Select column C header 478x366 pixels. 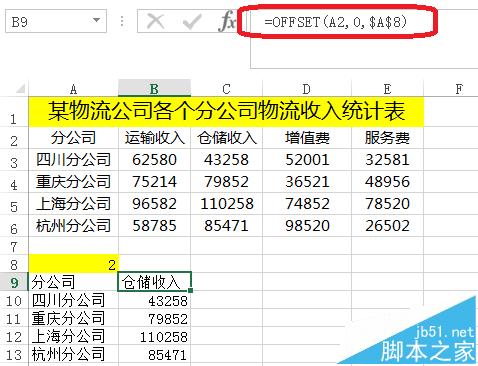226,89
